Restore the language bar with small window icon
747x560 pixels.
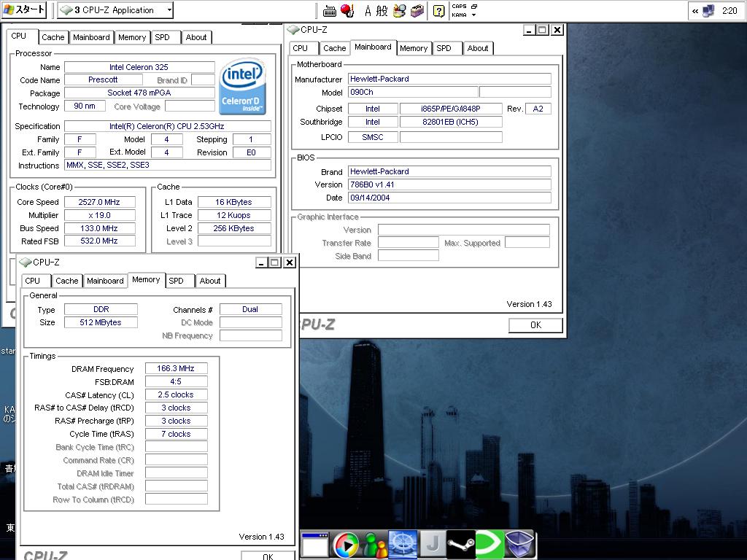click(x=474, y=6)
